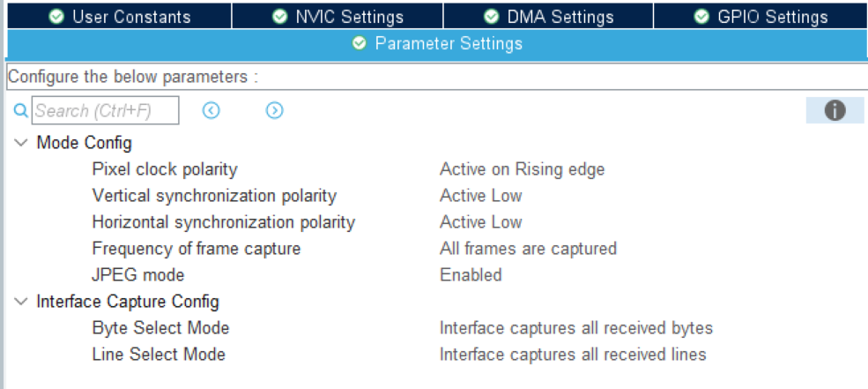This screenshot has width=868, height=389.
Task: Click the search magnifier icon
Action: (21, 111)
